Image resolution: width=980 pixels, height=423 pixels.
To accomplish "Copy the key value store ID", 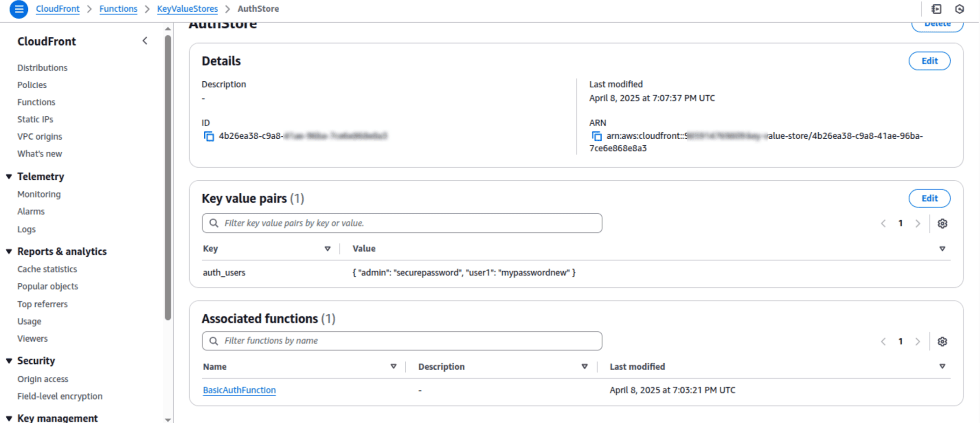I will [x=209, y=136].
